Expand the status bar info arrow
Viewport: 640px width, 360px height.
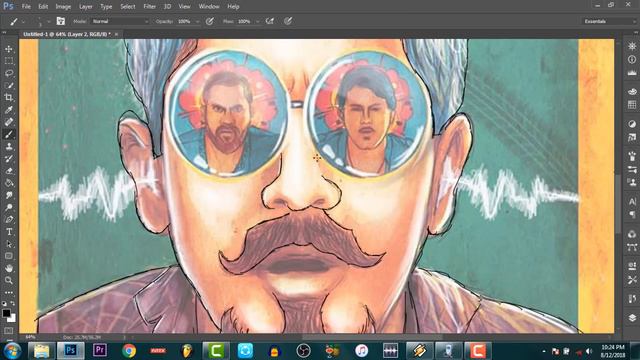click(x=124, y=337)
